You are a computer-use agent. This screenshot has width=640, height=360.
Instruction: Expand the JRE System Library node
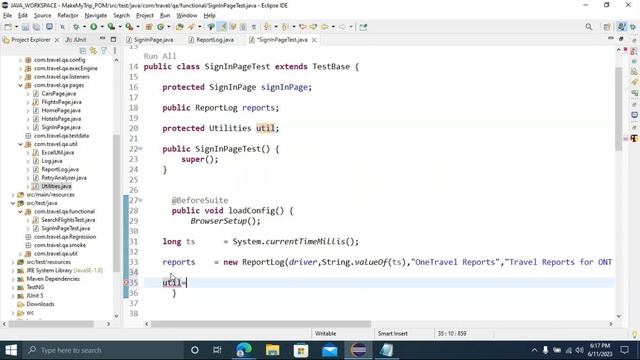(13, 270)
